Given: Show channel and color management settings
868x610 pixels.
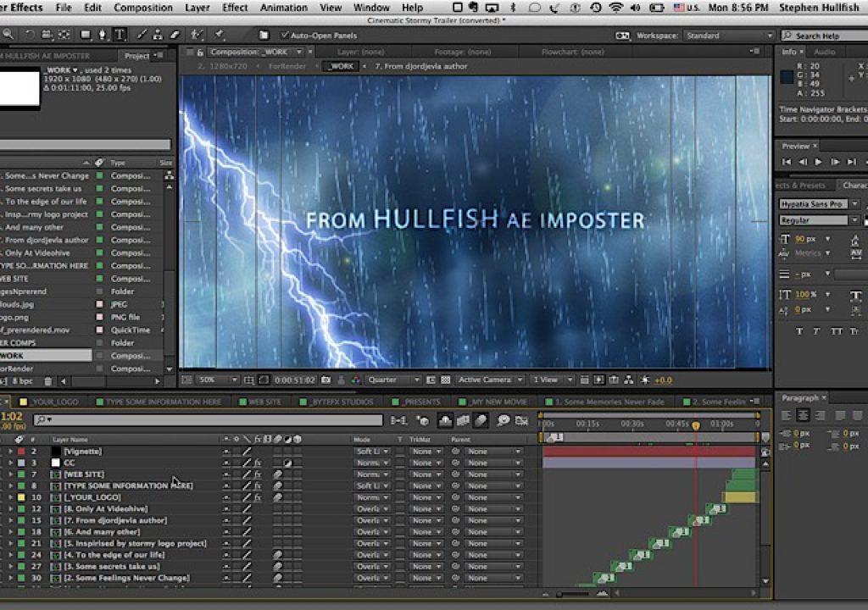Looking at the screenshot, I should tap(356, 380).
